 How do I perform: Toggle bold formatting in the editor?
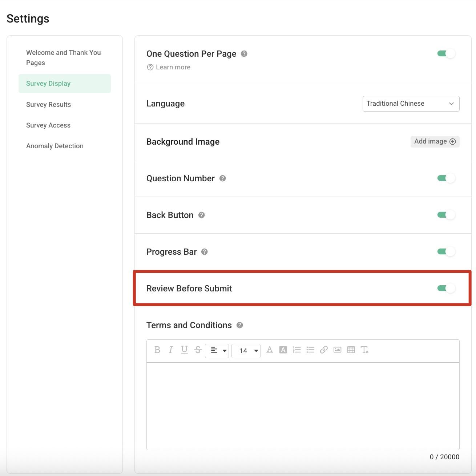(157, 350)
